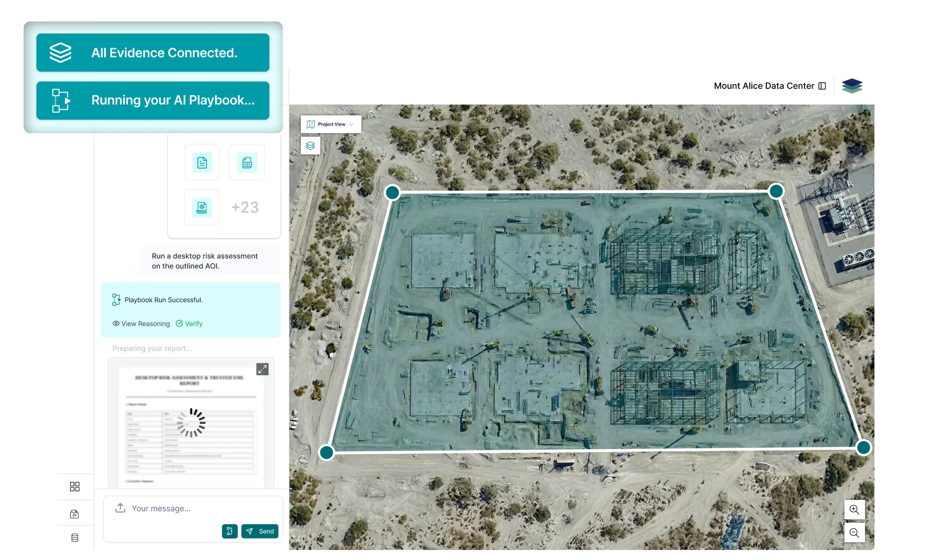This screenshot has width=931, height=560.
Task: Expand the report preview fullscreen
Action: 262,369
